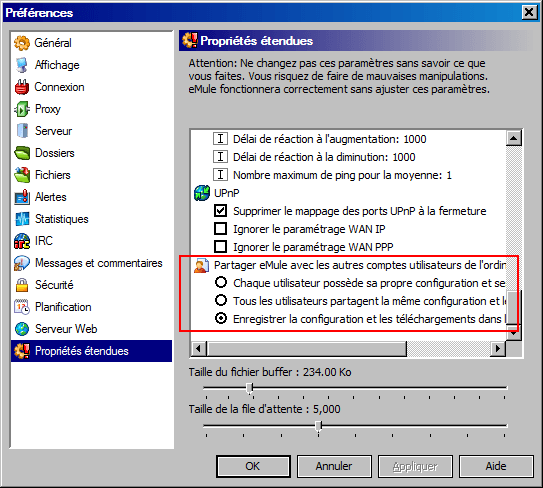The image size is (543, 488).
Task: Click the Annuler button
Action: (334, 466)
